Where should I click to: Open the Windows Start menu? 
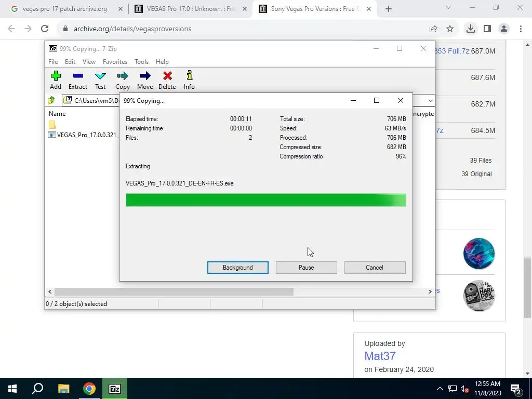coord(12,389)
